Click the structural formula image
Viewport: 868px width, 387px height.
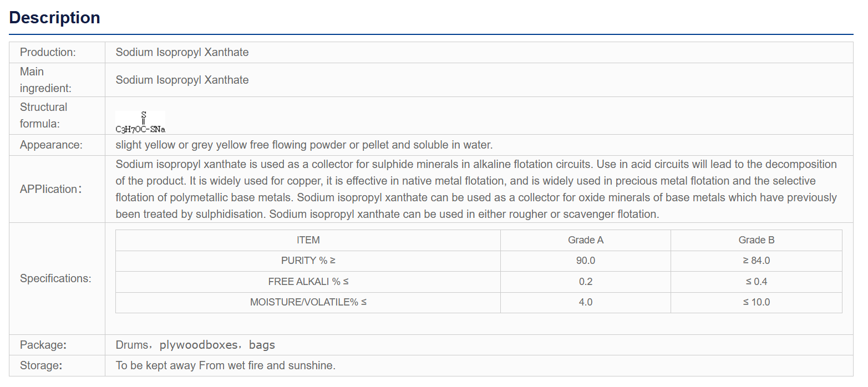[140, 123]
